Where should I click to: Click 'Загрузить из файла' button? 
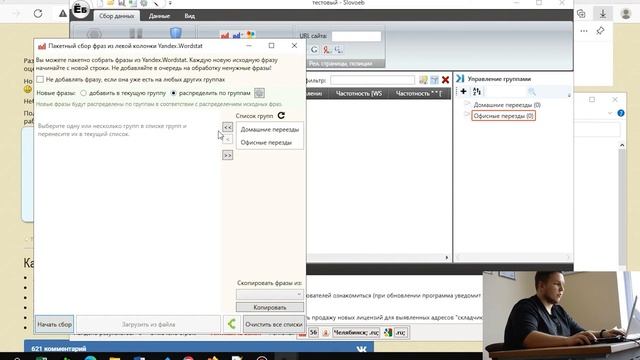(x=149, y=324)
